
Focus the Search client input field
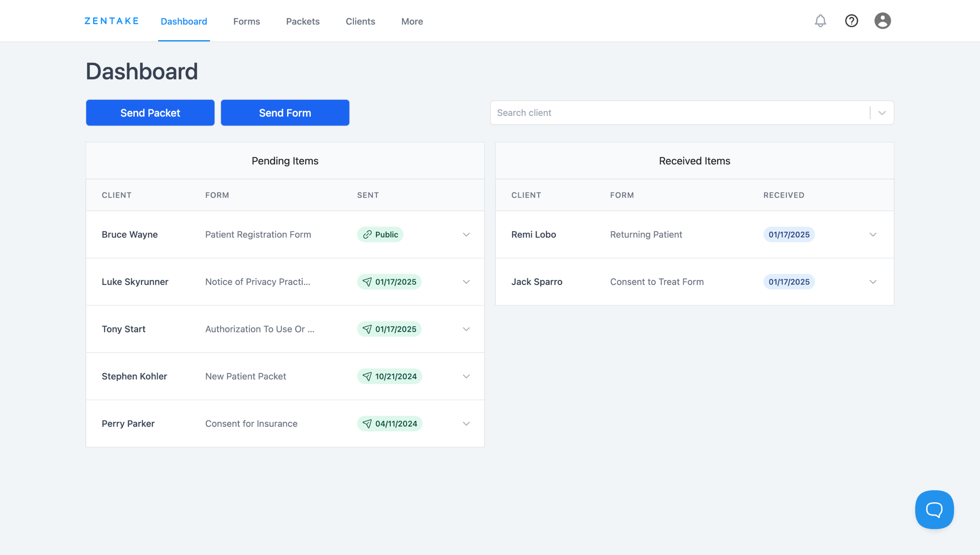pyautogui.click(x=678, y=113)
